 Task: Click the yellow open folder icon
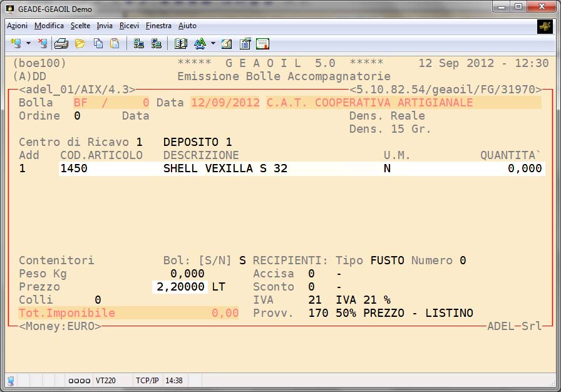[80, 44]
